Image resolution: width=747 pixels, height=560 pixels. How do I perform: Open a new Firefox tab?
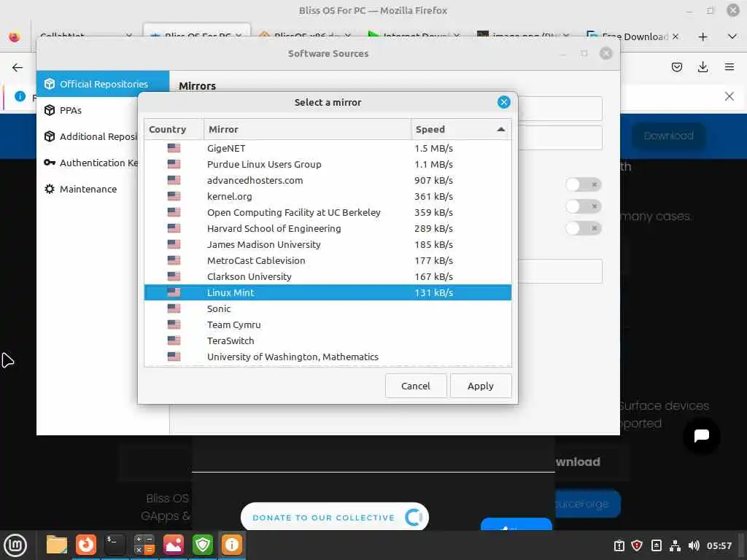point(703,36)
